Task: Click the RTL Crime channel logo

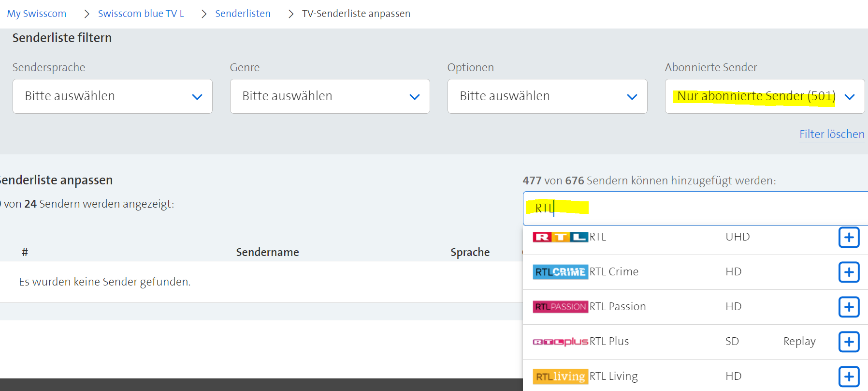Action: tap(560, 272)
